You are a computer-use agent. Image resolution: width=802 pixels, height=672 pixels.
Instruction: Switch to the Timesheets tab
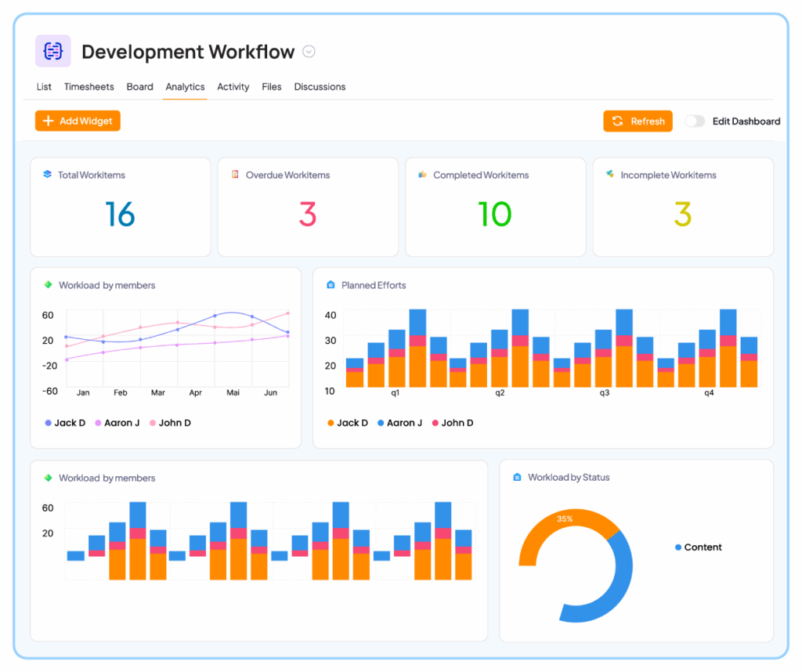coord(89,87)
